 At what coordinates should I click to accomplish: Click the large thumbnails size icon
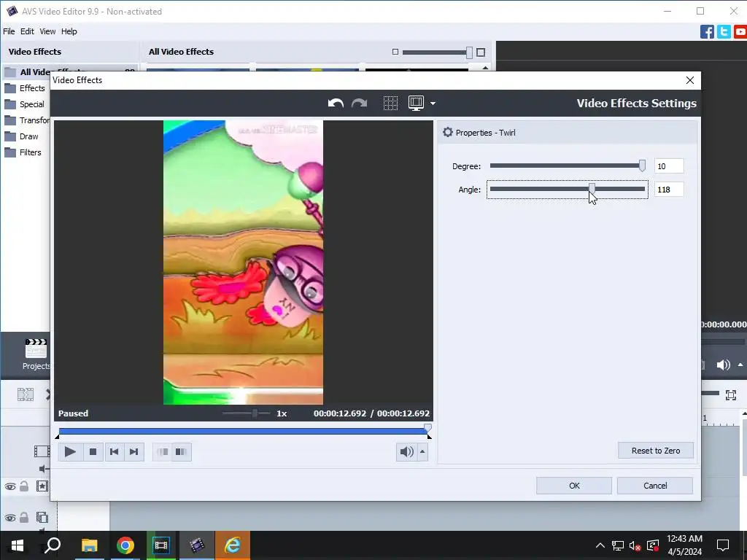[x=481, y=52]
